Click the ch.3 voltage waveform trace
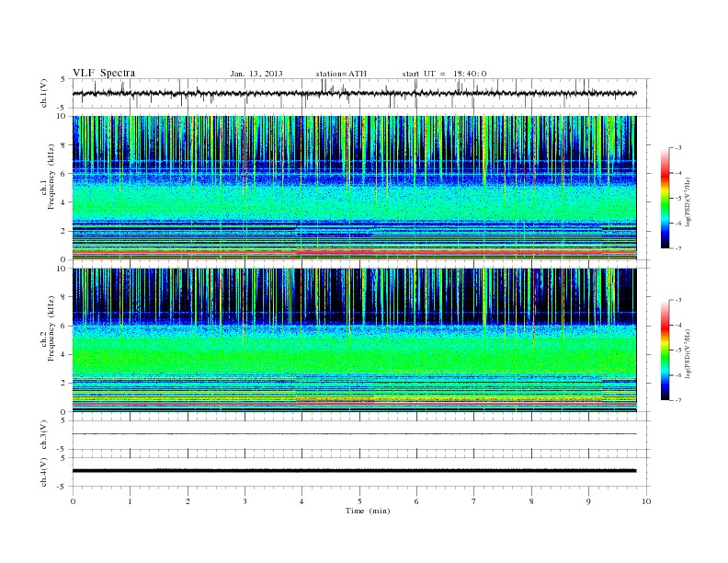 click(354, 434)
